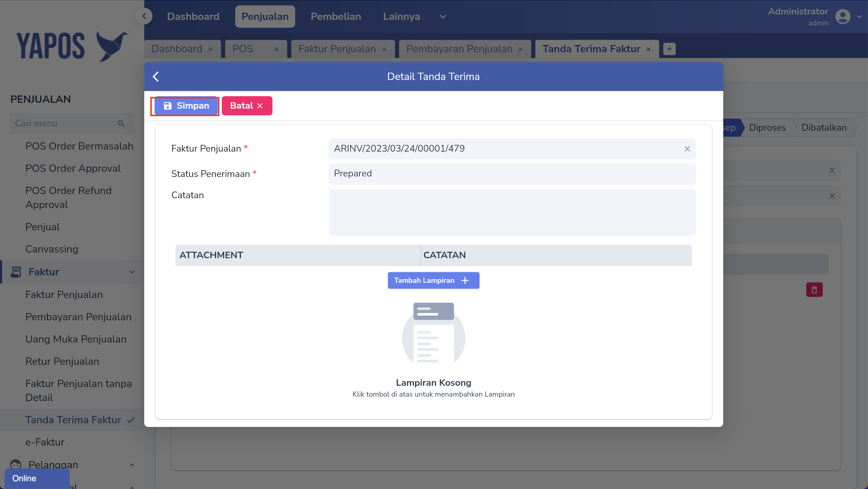The width and height of the screenshot is (868, 489).
Task: Open Faktur Penjualan in the sidebar
Action: tap(64, 295)
